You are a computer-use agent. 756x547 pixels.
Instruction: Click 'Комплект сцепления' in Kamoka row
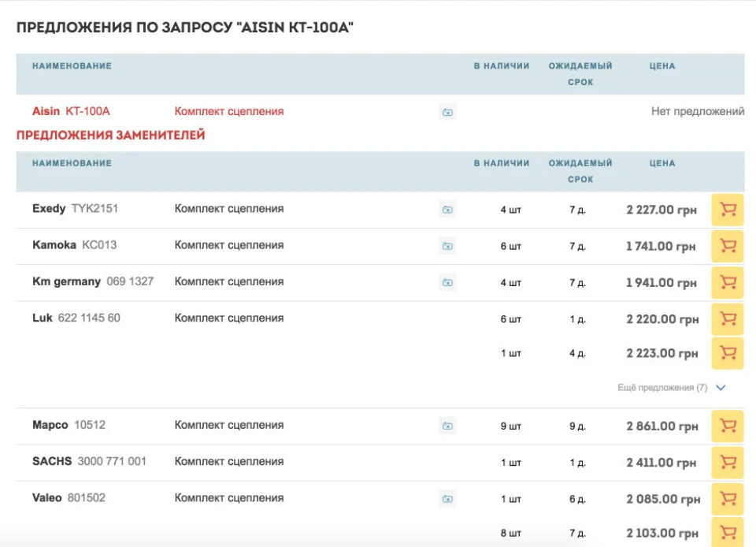point(229,245)
